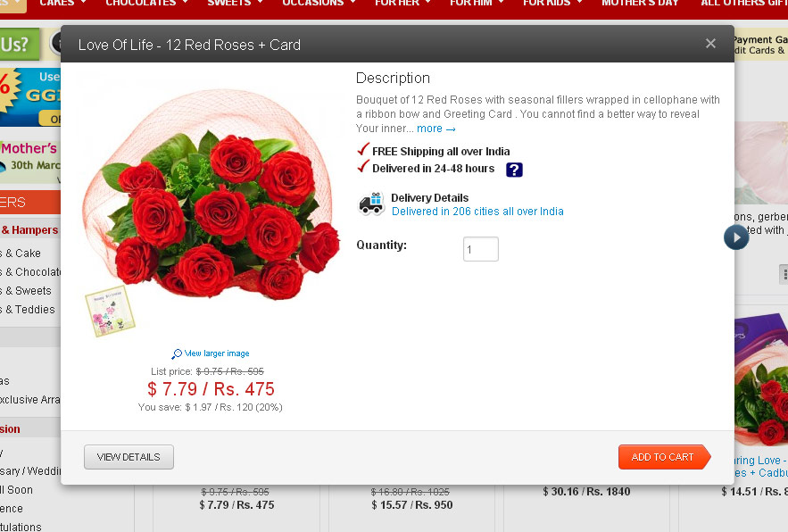Open Delivered in 206 cities link
The image size is (788, 532).
[477, 212]
